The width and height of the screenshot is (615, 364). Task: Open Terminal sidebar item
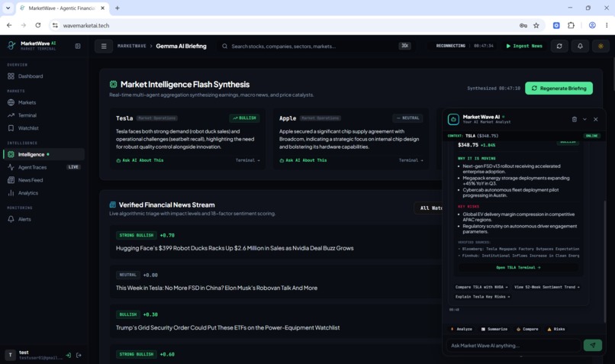pyautogui.click(x=43, y=115)
